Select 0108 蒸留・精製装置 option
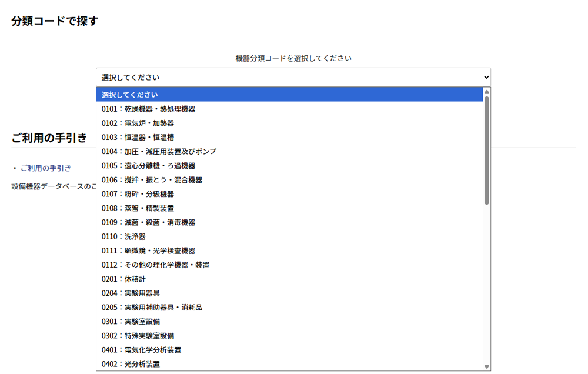The width and height of the screenshot is (588, 374). click(289, 208)
